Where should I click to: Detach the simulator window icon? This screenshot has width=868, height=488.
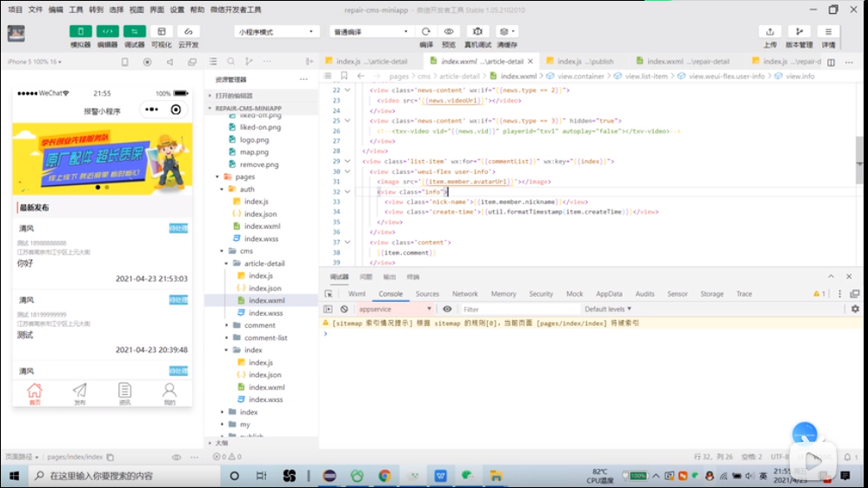tap(192, 62)
